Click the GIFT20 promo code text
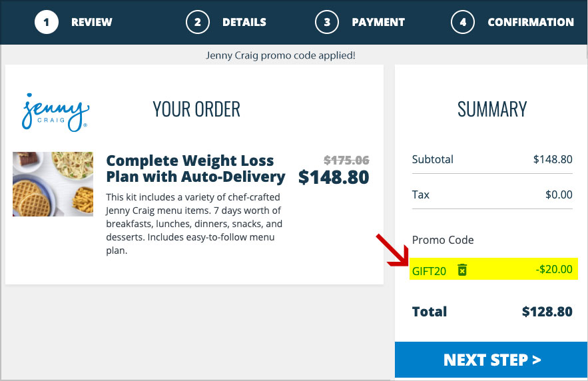 (x=429, y=270)
